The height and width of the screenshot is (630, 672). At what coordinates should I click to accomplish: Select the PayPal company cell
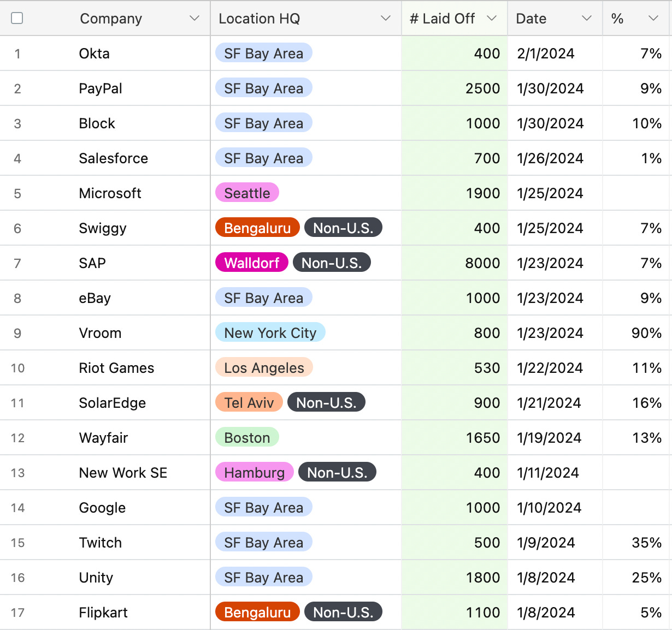(105, 88)
